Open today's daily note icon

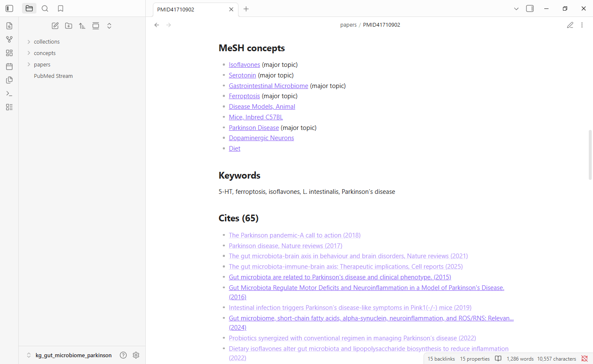coord(9,66)
